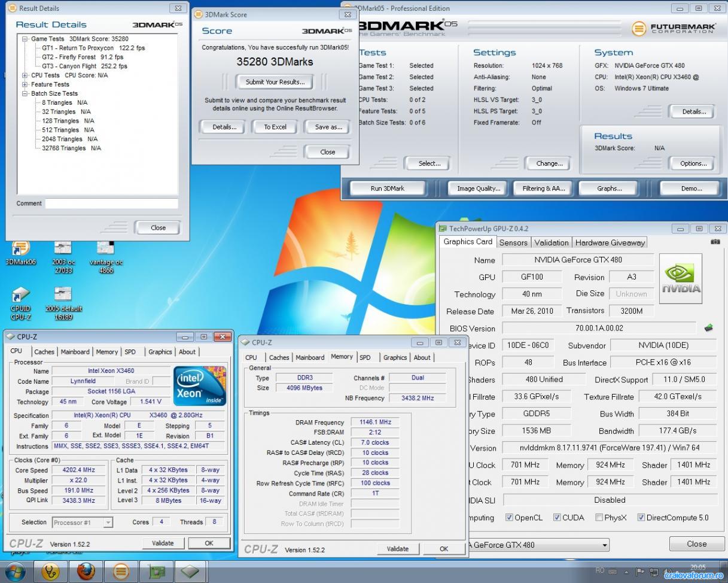728x583 pixels.
Task: Click Save as in 3DMark Score dialog
Action: (328, 127)
